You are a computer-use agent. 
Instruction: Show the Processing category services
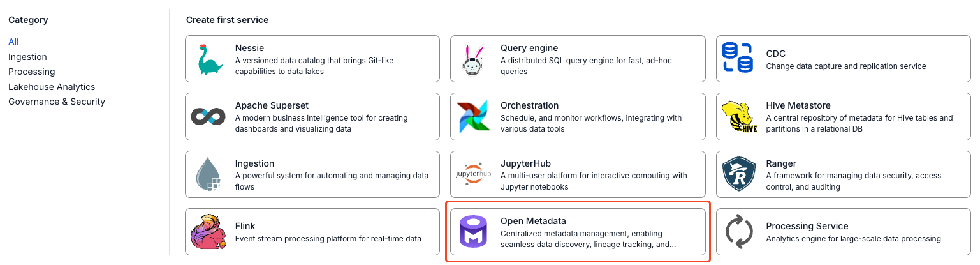click(32, 72)
